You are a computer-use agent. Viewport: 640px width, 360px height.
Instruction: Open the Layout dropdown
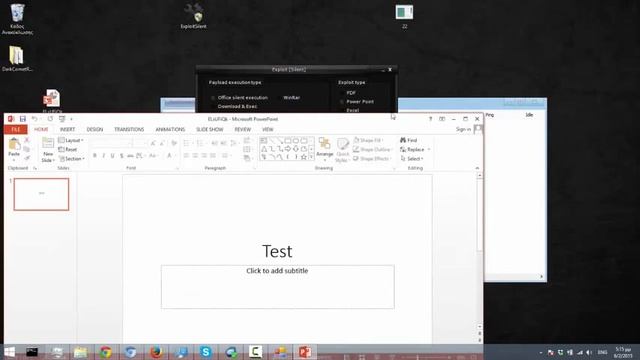tap(71, 140)
